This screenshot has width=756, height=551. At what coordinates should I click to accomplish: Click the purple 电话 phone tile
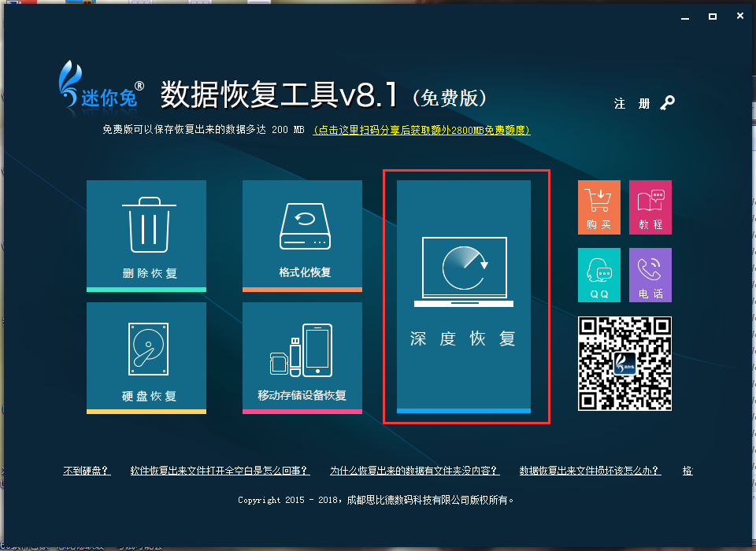click(x=650, y=275)
